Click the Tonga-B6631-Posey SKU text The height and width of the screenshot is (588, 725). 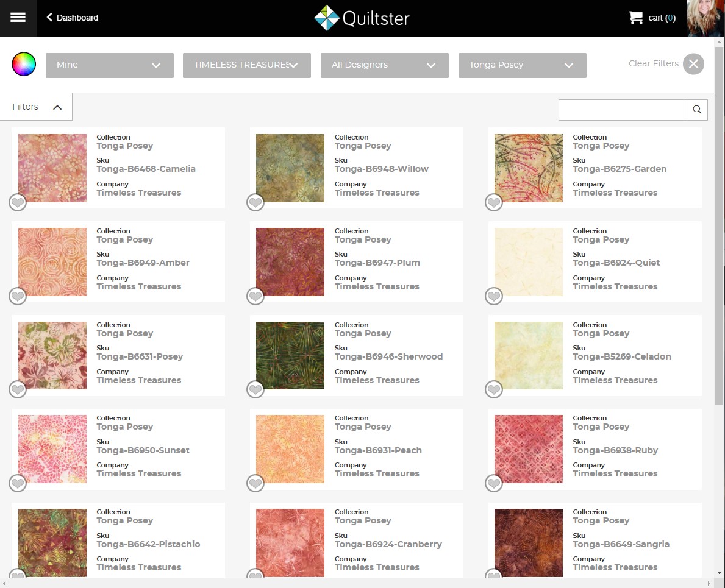[x=140, y=356]
